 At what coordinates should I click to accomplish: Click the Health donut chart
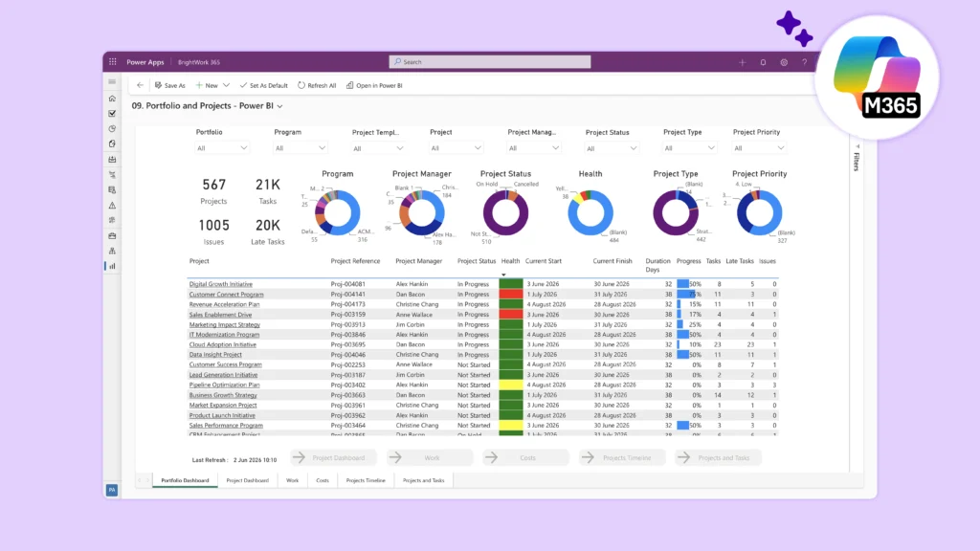click(590, 212)
